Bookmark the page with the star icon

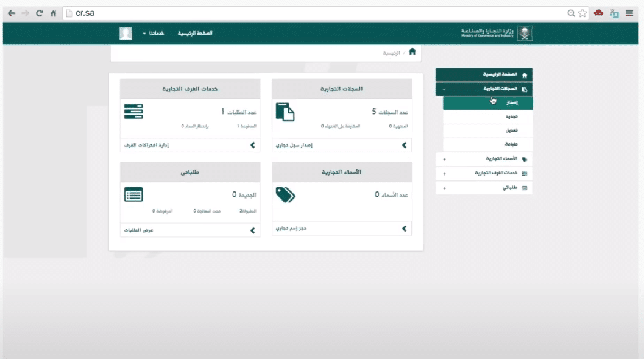pyautogui.click(x=582, y=13)
